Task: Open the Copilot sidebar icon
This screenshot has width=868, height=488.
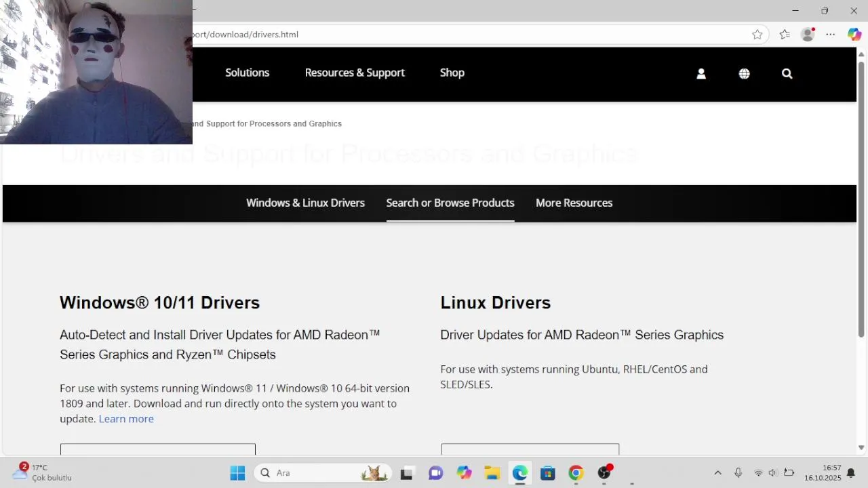Action: click(854, 35)
